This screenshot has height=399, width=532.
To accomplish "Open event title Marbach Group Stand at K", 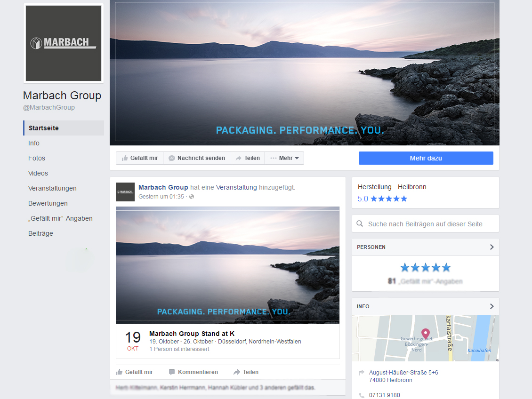I will click(x=192, y=334).
